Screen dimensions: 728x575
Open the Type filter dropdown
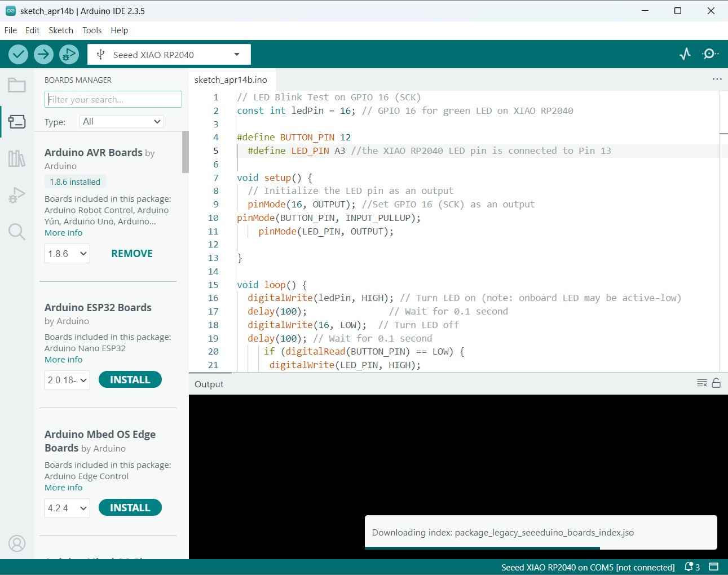[122, 121]
